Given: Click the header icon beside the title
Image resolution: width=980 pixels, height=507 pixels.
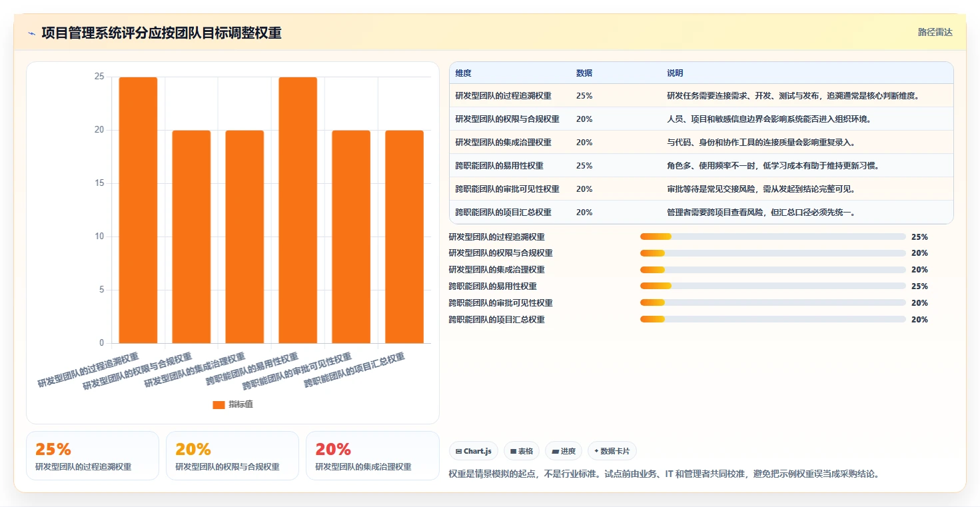Looking at the screenshot, I should (x=31, y=33).
